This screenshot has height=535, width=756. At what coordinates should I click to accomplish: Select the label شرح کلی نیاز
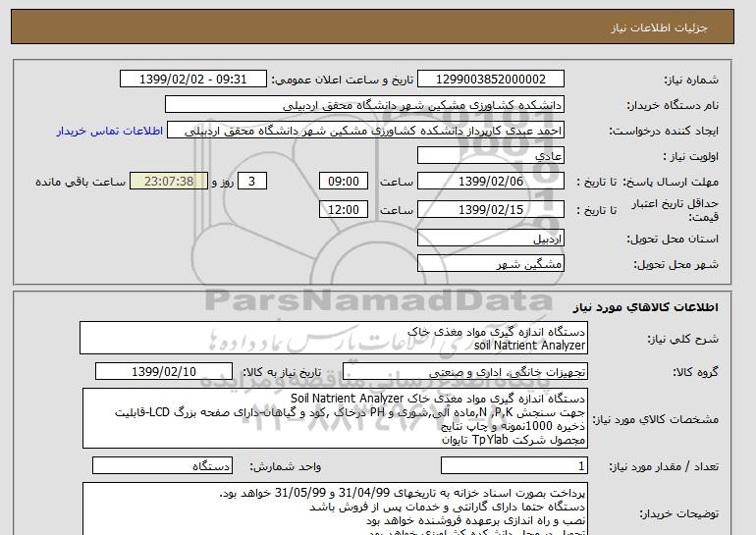point(682,339)
